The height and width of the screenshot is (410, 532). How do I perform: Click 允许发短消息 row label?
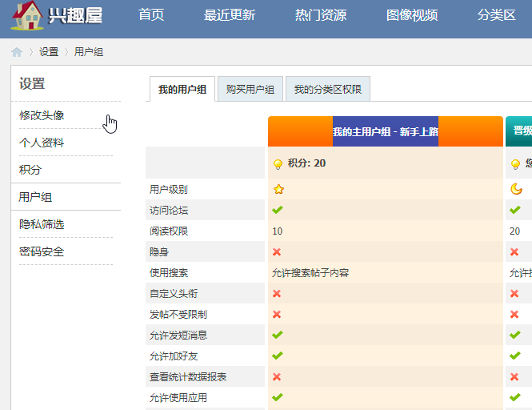tap(178, 336)
